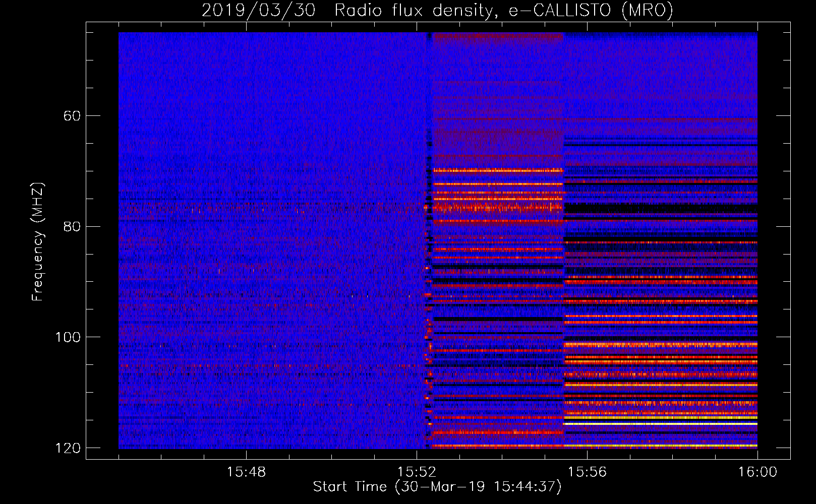The image size is (816, 504).
Task: Click the 15:52 time tick label
Action: pyautogui.click(x=417, y=472)
